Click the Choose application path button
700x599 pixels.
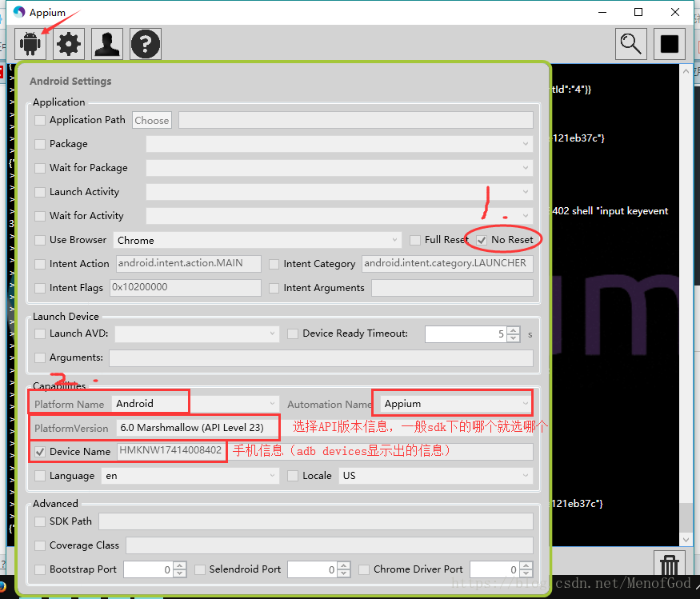152,120
